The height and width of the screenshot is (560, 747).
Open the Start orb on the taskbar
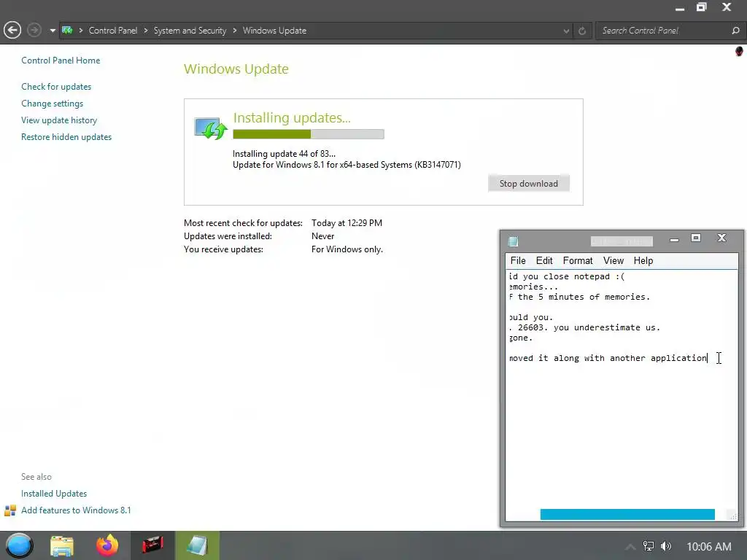click(20, 545)
